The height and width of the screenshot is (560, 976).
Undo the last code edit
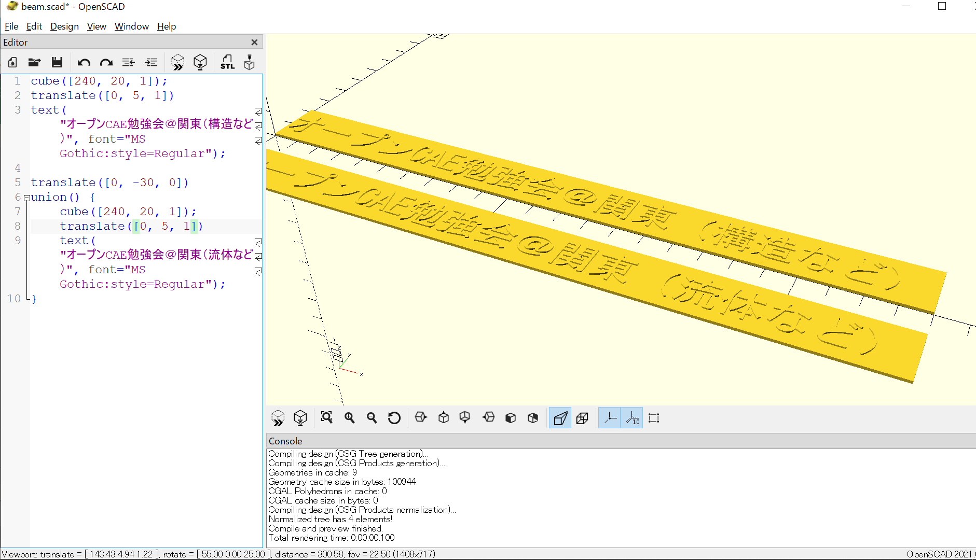tap(84, 62)
